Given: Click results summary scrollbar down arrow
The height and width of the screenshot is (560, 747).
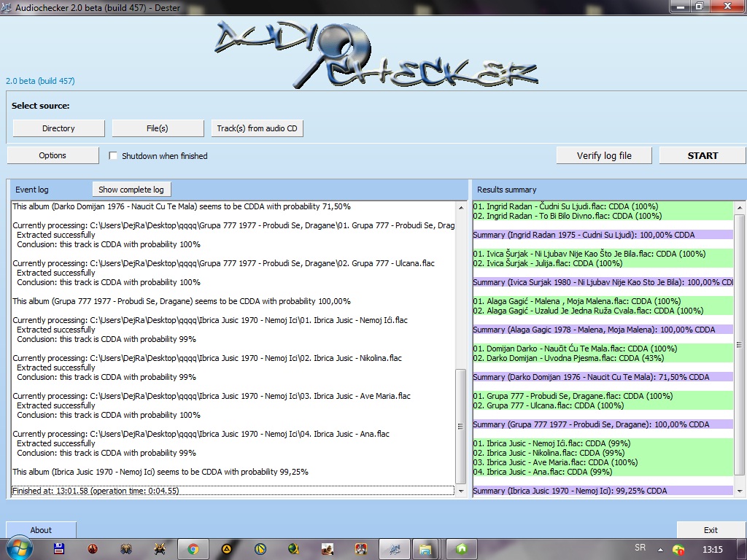Looking at the screenshot, I should [x=740, y=491].
